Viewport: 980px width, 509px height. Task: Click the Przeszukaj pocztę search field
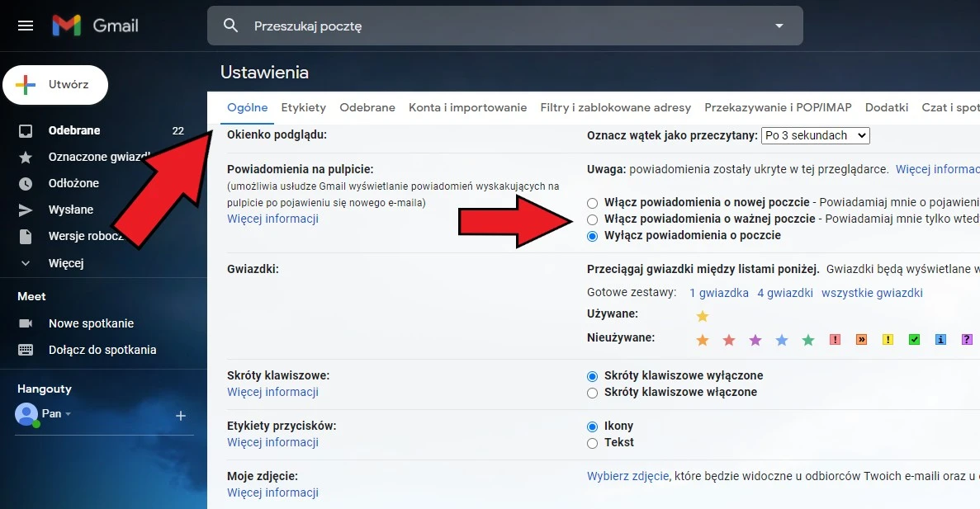(495, 26)
